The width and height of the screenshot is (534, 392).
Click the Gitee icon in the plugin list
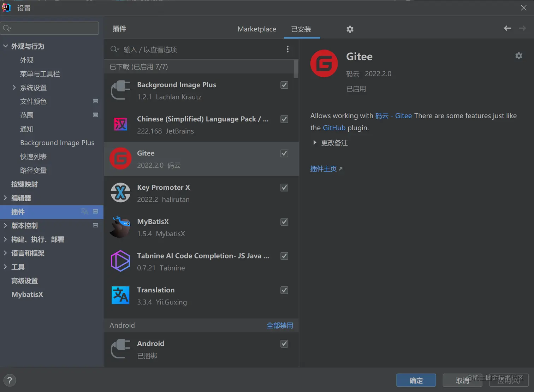(120, 159)
